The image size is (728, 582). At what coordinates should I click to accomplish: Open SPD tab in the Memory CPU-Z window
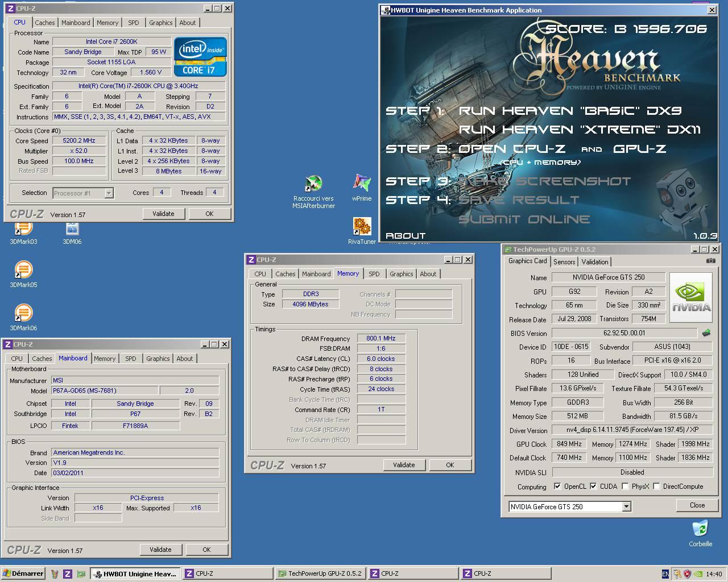click(x=374, y=274)
